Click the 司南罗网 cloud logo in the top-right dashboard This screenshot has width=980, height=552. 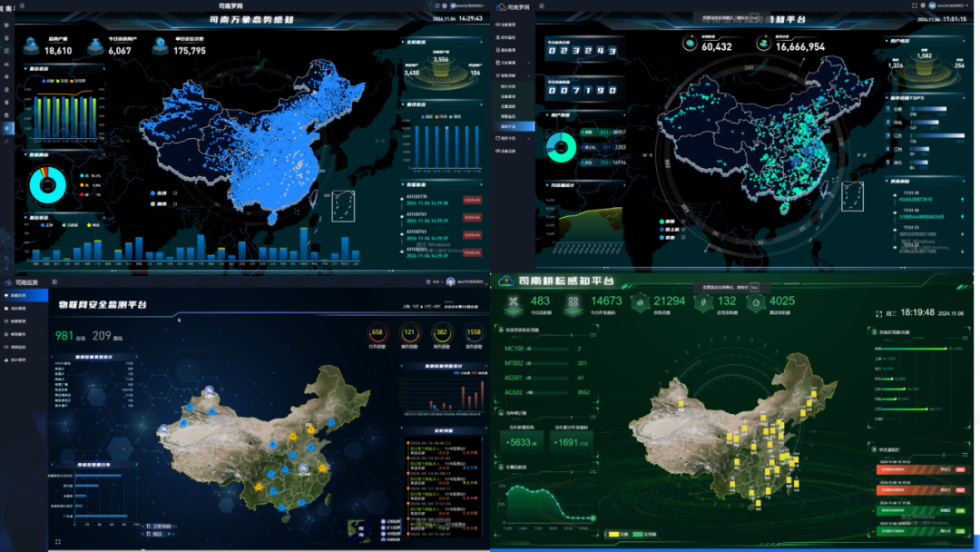501,7
